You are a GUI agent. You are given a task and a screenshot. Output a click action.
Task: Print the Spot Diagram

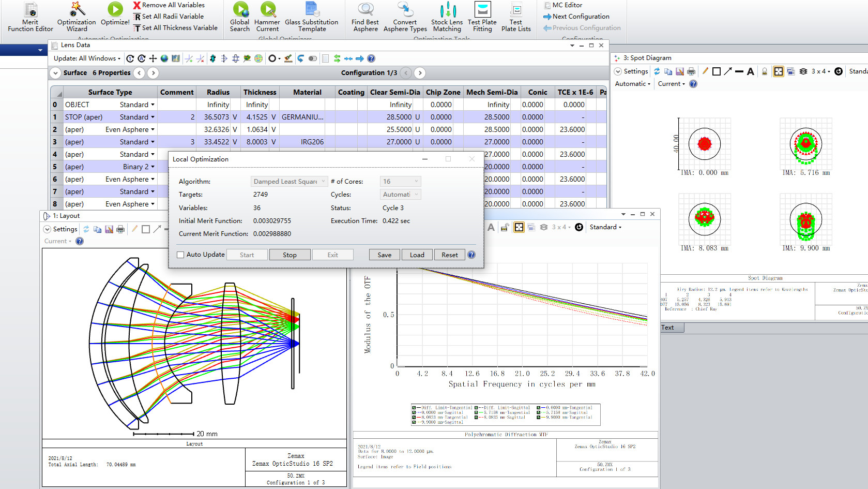691,71
